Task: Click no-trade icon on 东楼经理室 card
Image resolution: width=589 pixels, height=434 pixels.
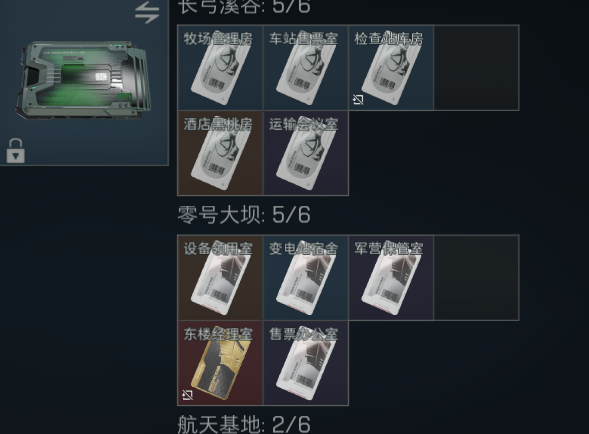Action: tap(187, 395)
